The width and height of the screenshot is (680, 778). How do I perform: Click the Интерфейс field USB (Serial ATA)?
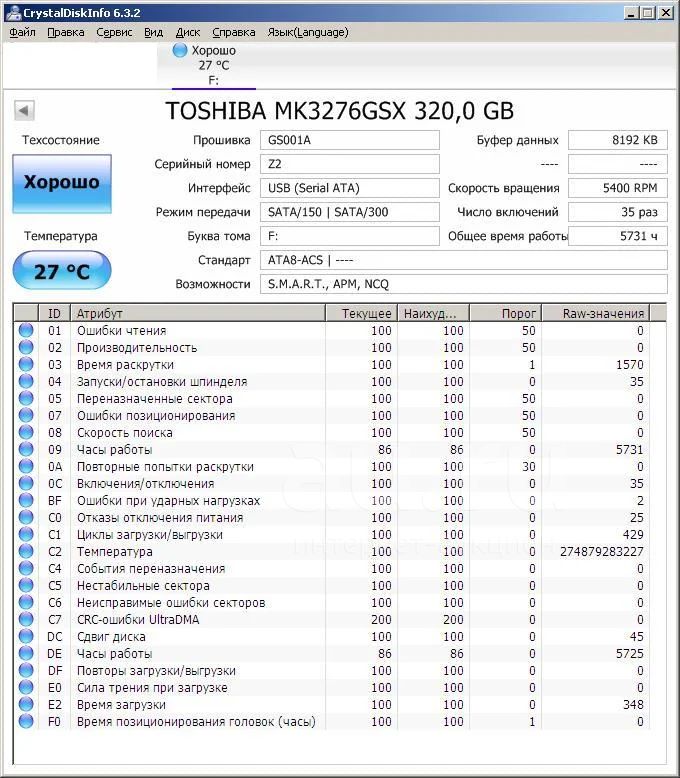tap(349, 188)
